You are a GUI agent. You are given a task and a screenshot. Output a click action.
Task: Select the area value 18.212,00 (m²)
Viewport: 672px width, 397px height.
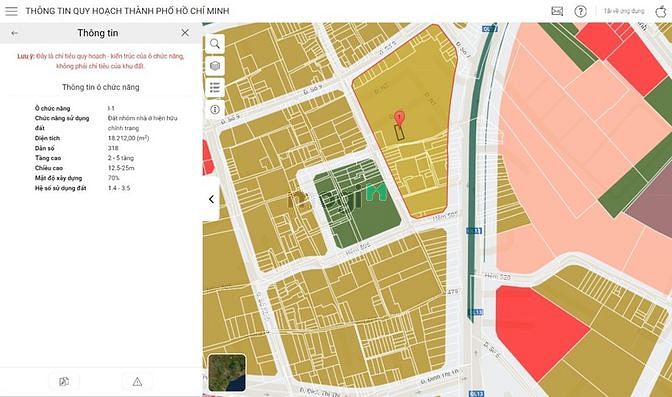[x=128, y=138]
